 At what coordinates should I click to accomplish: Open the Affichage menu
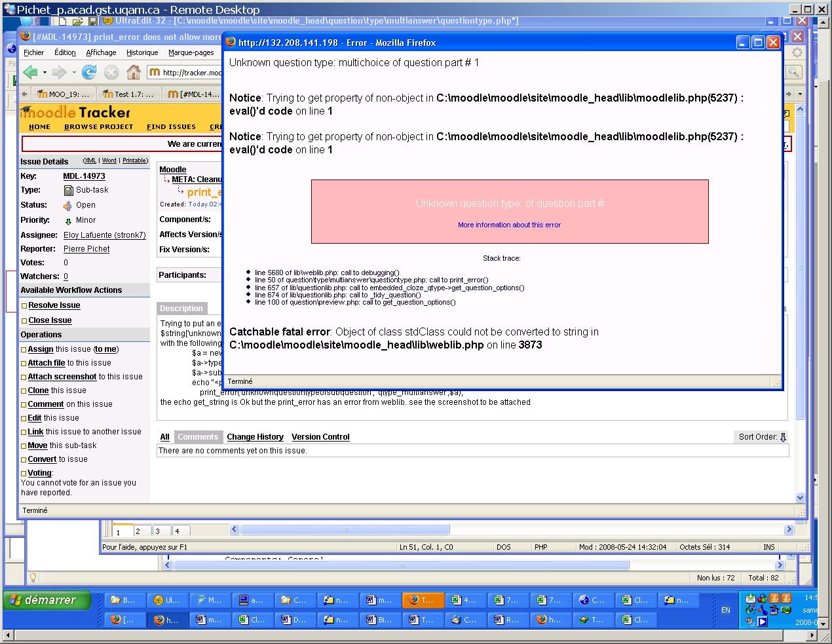pyautogui.click(x=101, y=52)
